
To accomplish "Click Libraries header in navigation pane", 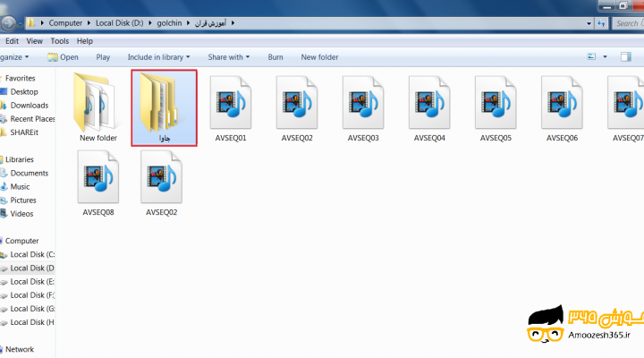I will tap(20, 159).
